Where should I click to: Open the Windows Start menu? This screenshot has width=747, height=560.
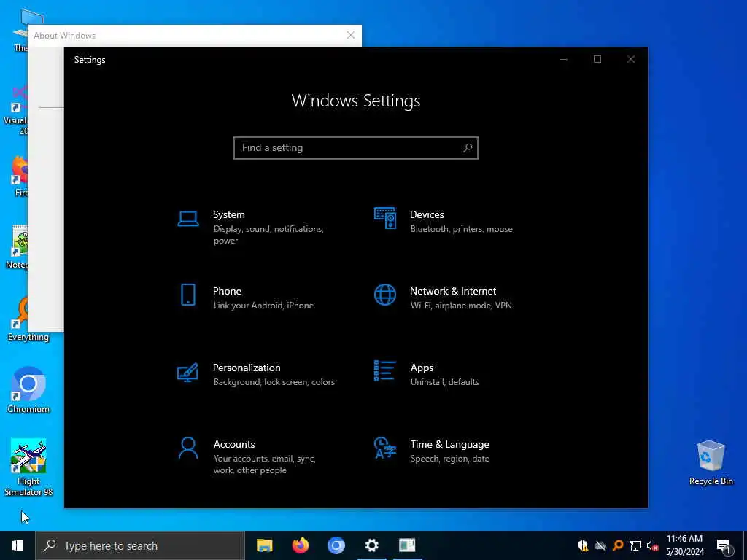pyautogui.click(x=18, y=545)
